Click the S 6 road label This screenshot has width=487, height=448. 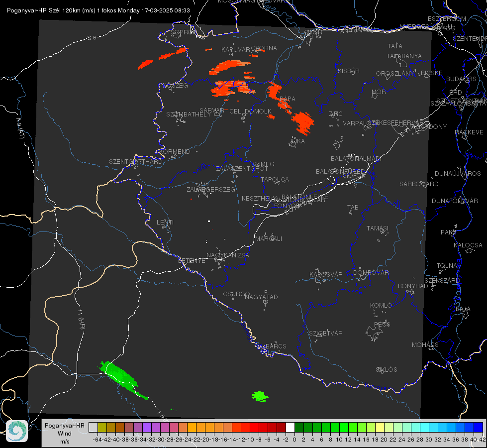point(92,38)
